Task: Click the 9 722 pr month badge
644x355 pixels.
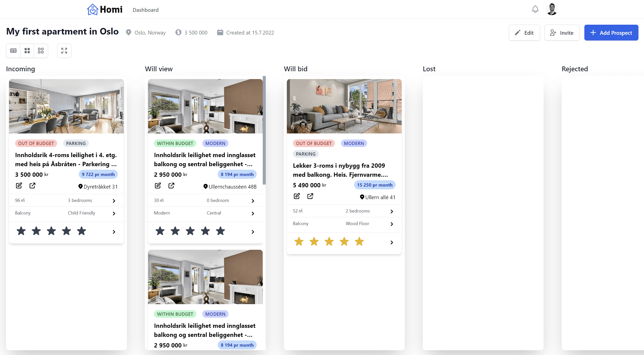Action: click(98, 174)
